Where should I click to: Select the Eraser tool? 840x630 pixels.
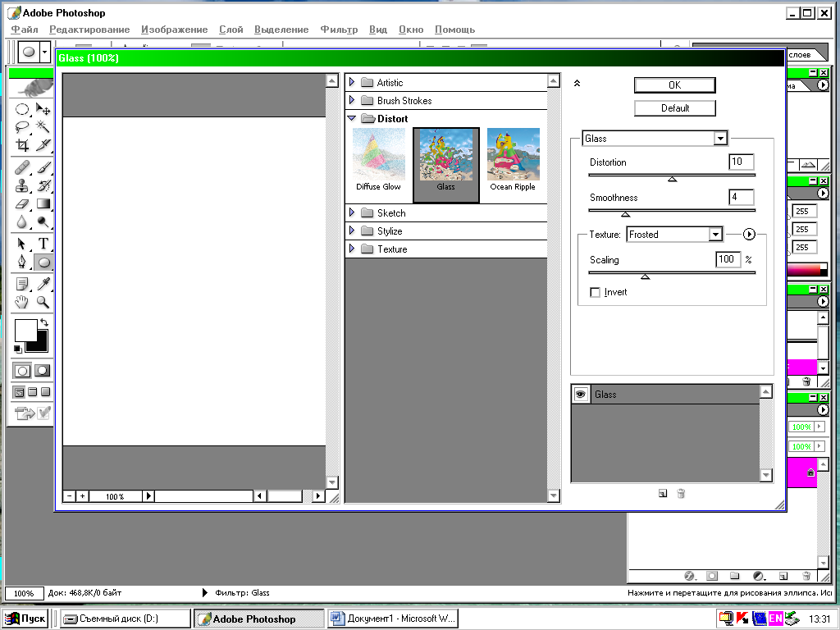(x=22, y=204)
